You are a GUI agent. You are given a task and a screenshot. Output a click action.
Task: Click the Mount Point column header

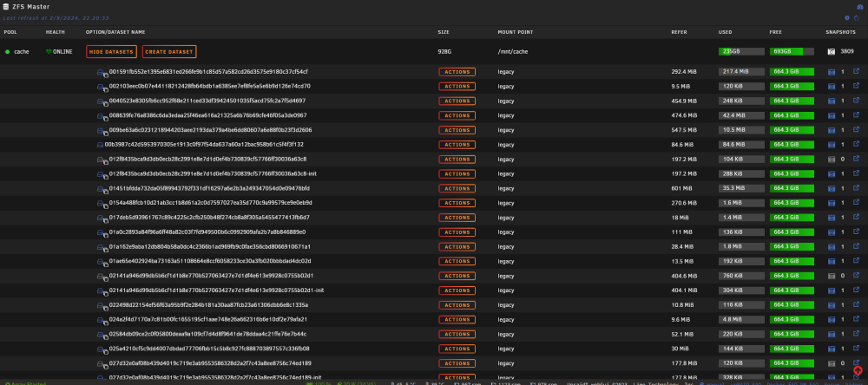coord(516,32)
